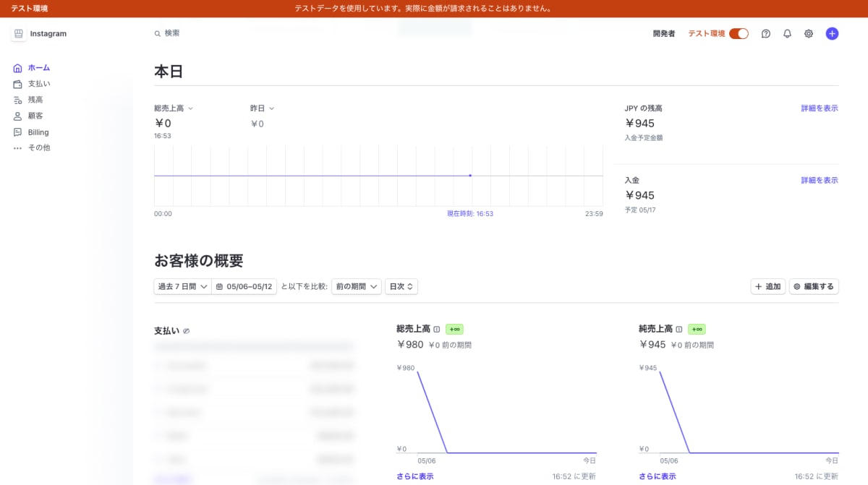Viewport: 868px width, 485px height.
Task: Click the info icon beside 純売上高 chart
Action: pyautogui.click(x=678, y=329)
